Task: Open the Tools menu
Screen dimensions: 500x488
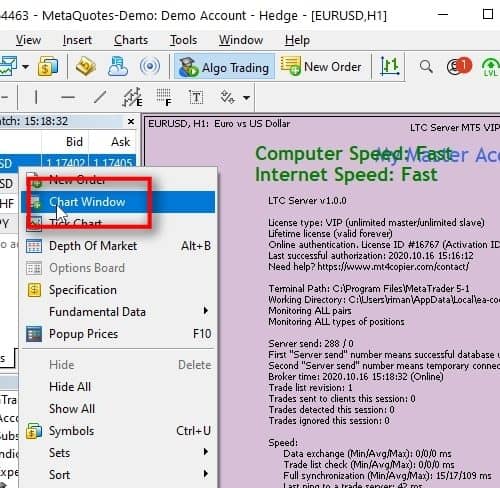Action: 183,40
